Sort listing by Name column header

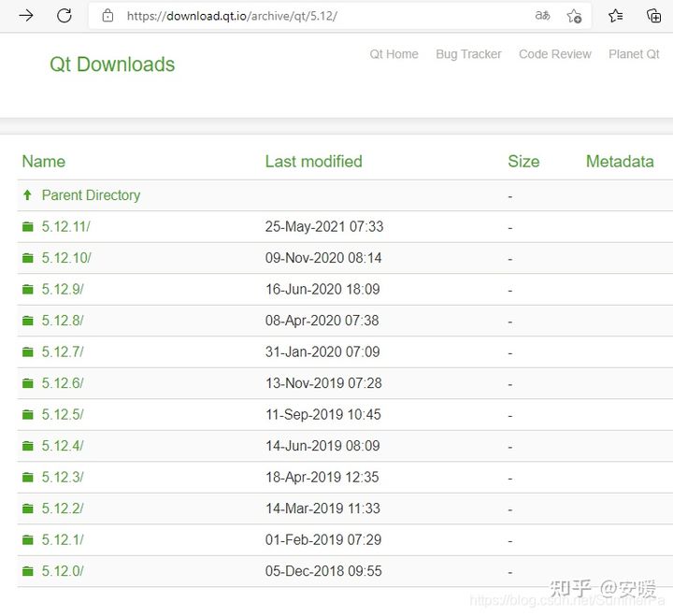pos(44,162)
